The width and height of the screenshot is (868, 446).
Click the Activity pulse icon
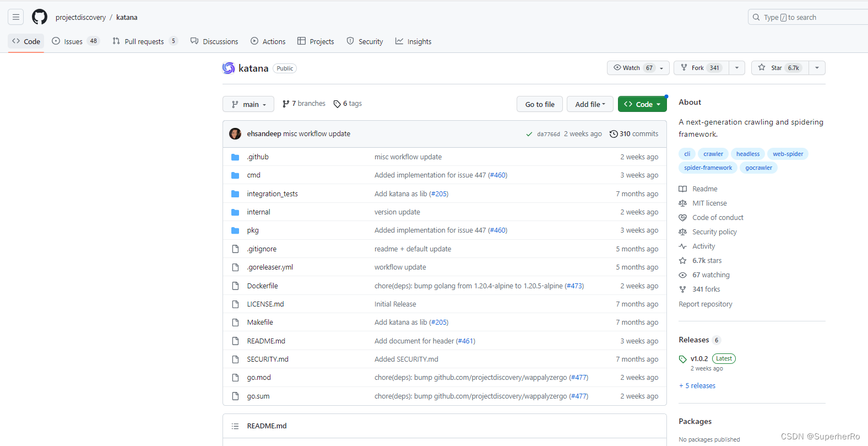[683, 246]
